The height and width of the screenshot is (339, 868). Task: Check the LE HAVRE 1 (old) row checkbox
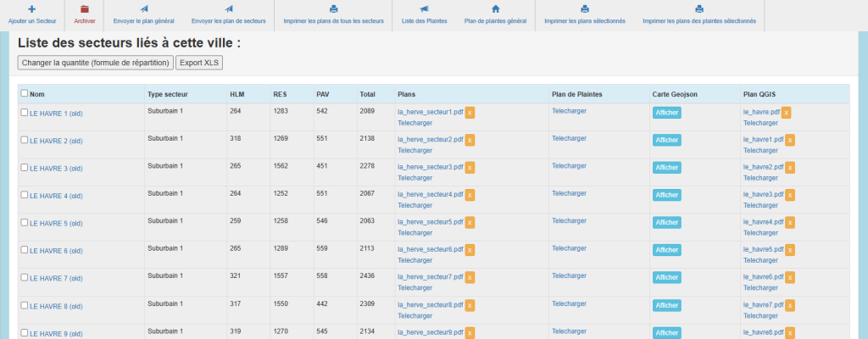click(x=25, y=113)
